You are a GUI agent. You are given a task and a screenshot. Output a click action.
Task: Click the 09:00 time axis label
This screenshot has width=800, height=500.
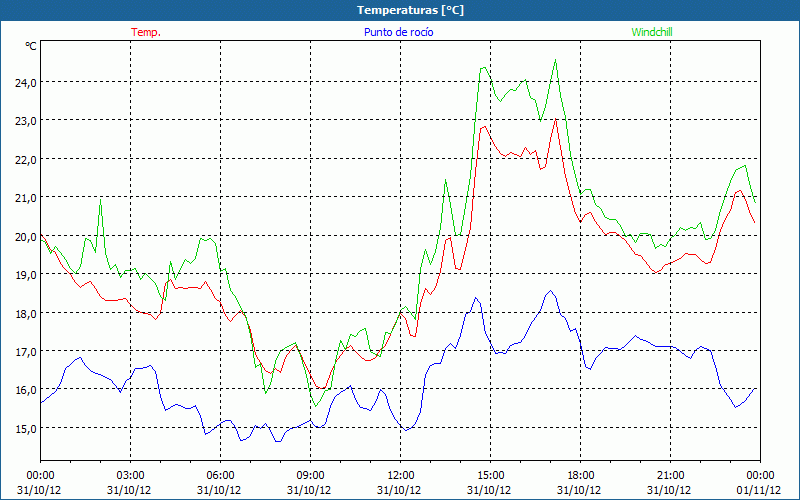tap(310, 476)
